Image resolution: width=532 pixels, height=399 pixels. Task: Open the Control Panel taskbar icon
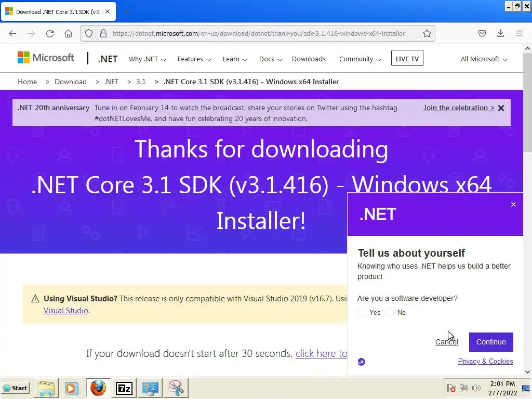click(x=150, y=388)
